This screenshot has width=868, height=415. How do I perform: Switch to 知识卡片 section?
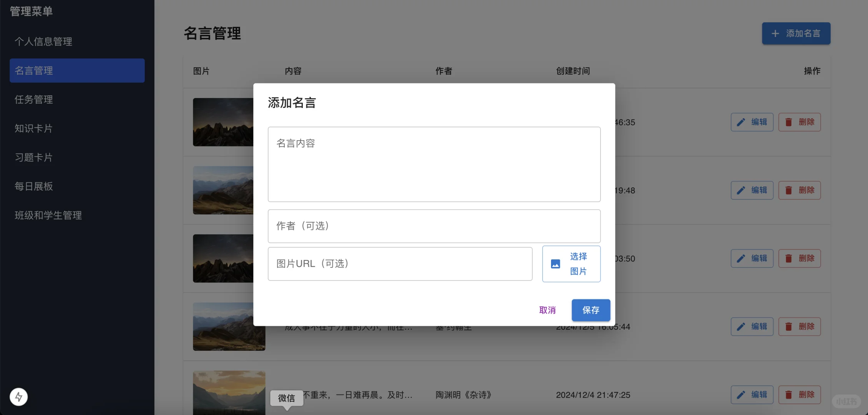(x=33, y=128)
